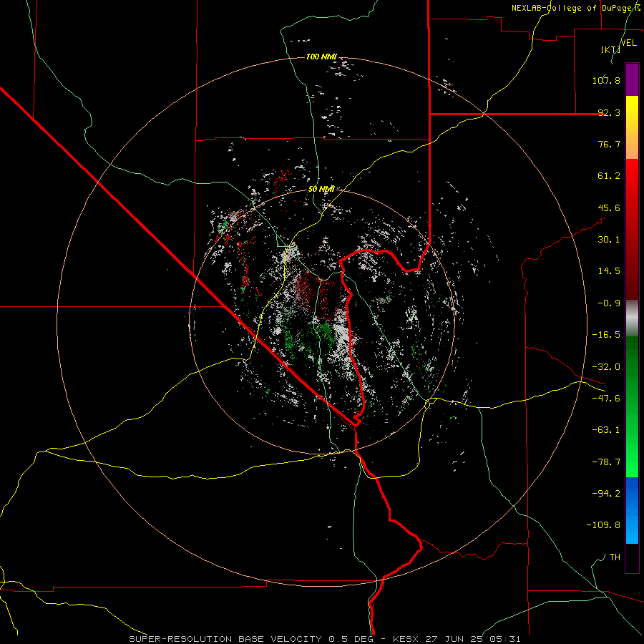Click the 92.3 velocity scale value
This screenshot has width=644, height=644.
[609, 112]
